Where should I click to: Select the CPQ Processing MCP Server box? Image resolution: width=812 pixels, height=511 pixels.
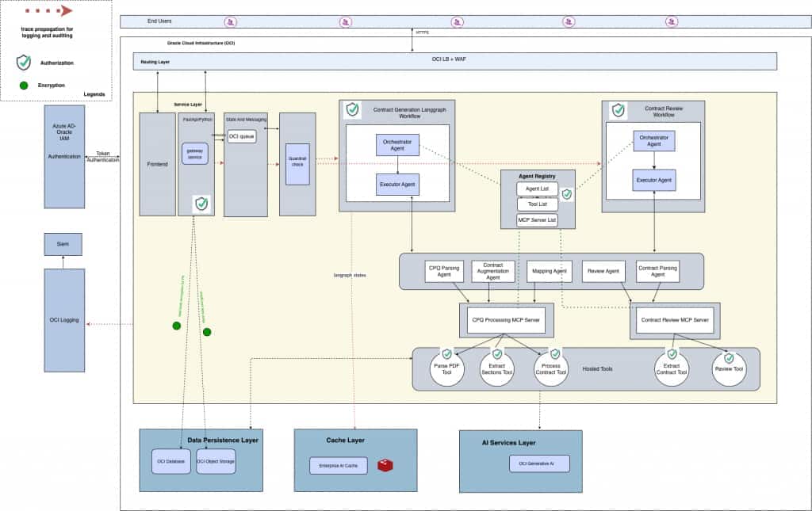[x=506, y=319]
